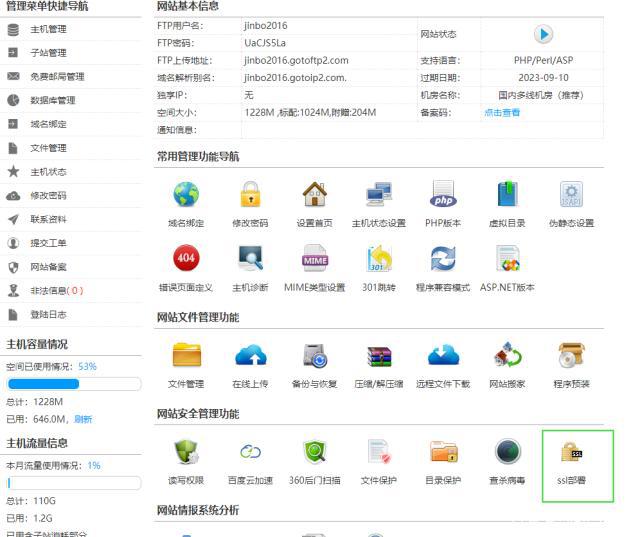
Task: Open 提交工单 in sidebar
Action: 48,243
